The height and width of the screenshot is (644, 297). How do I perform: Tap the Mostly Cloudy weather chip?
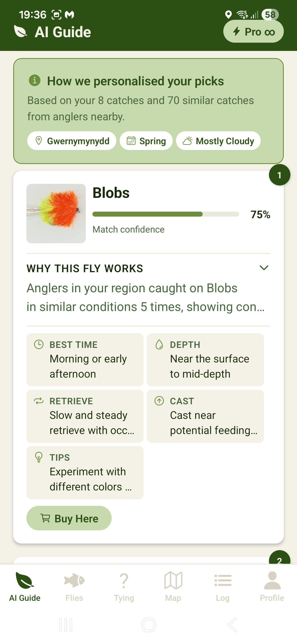tap(218, 141)
